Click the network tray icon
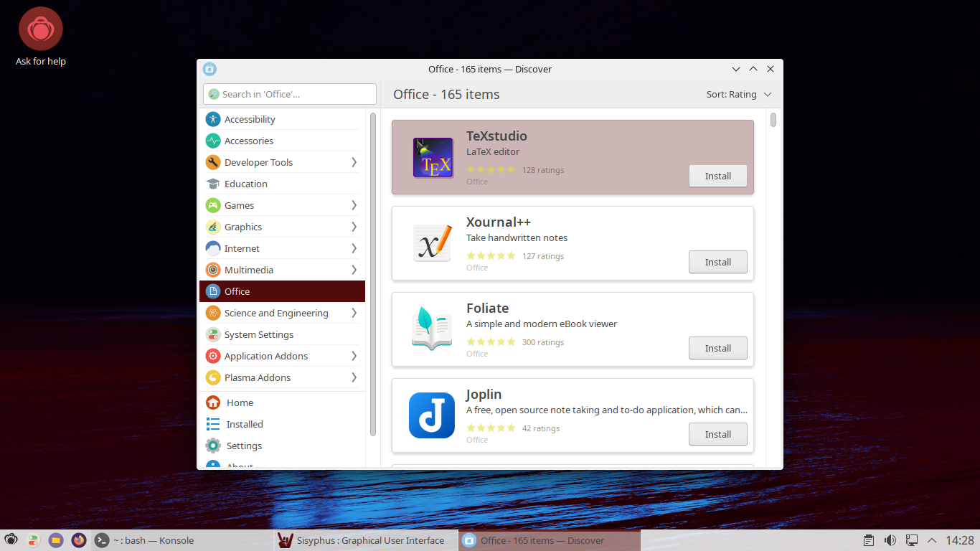This screenshot has height=551, width=980. (912, 540)
